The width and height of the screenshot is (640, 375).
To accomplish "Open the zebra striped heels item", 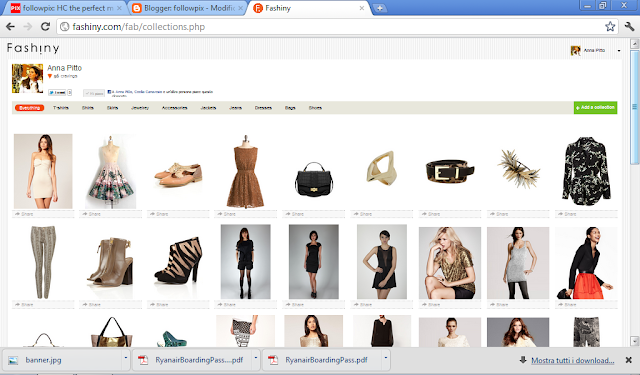I will click(178, 260).
